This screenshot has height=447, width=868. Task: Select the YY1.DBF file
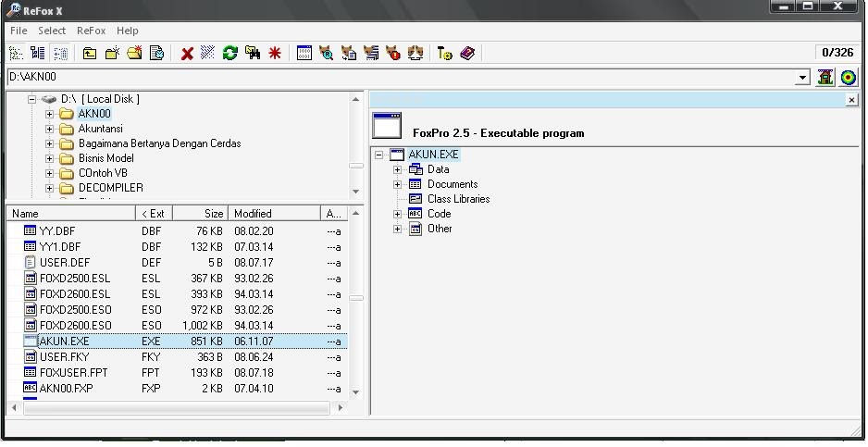point(60,246)
